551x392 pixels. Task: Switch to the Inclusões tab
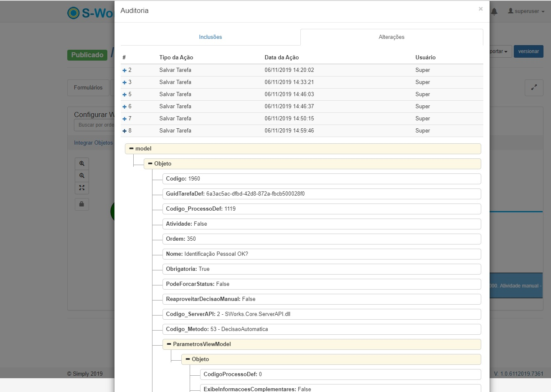pyautogui.click(x=211, y=37)
